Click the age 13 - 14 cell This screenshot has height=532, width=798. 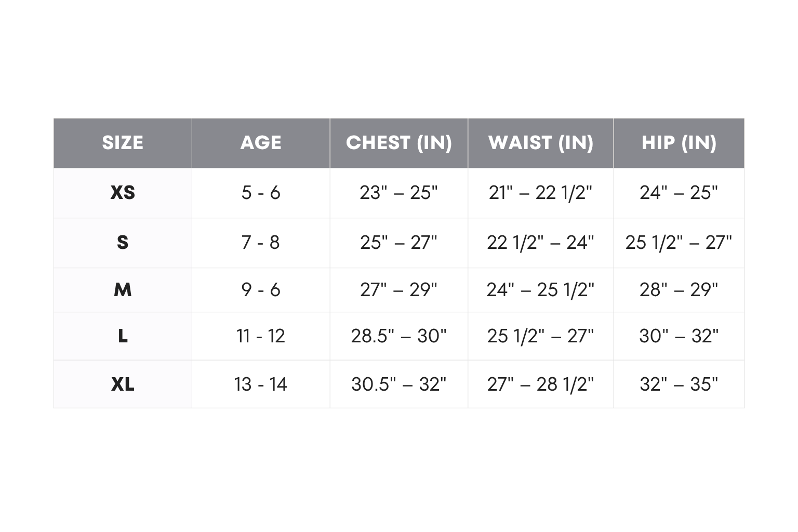point(261,384)
